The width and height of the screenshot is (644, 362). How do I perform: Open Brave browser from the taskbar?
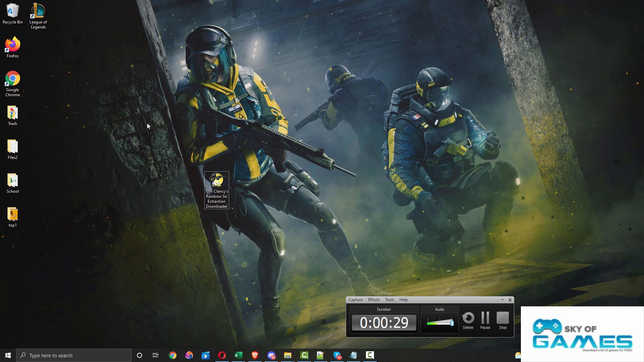point(255,355)
